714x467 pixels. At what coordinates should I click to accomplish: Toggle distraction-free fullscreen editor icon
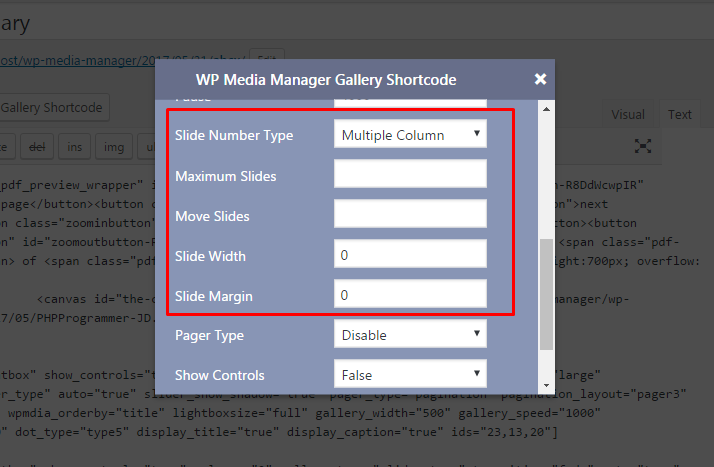643,146
